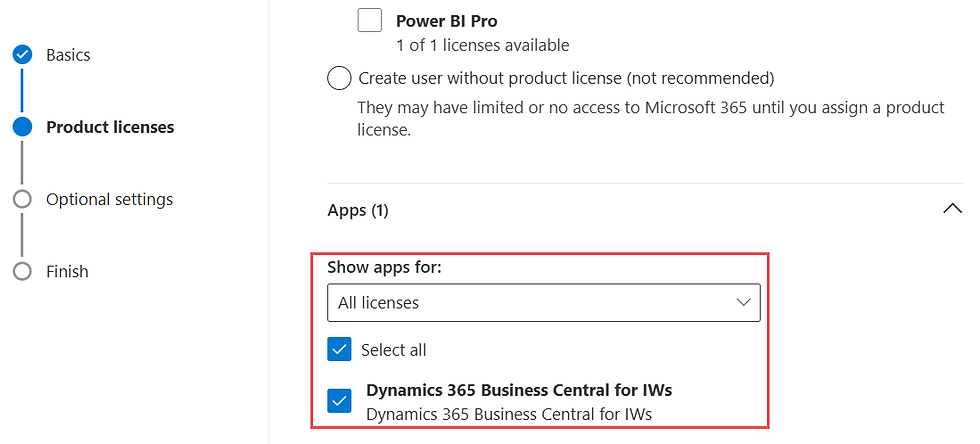This screenshot has height=444, width=980.
Task: Go to the Finish step
Action: point(67,271)
